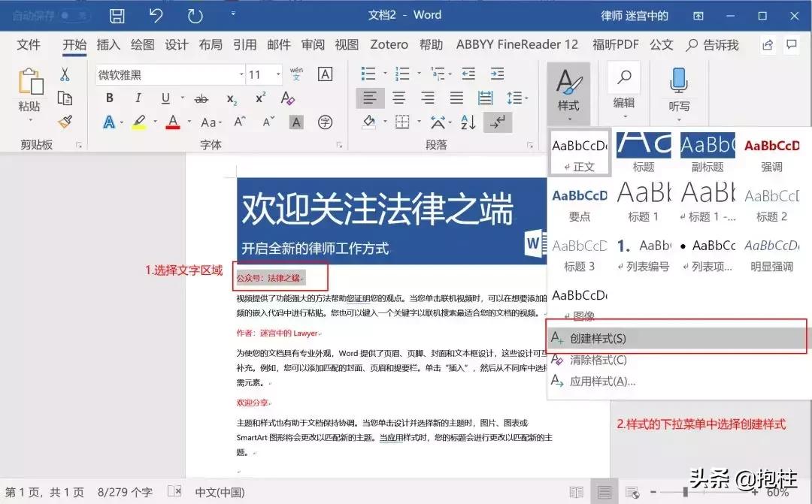Viewport: 812px width, 504px height.
Task: Switch to the 插入 ribbon tab
Action: click(108, 44)
